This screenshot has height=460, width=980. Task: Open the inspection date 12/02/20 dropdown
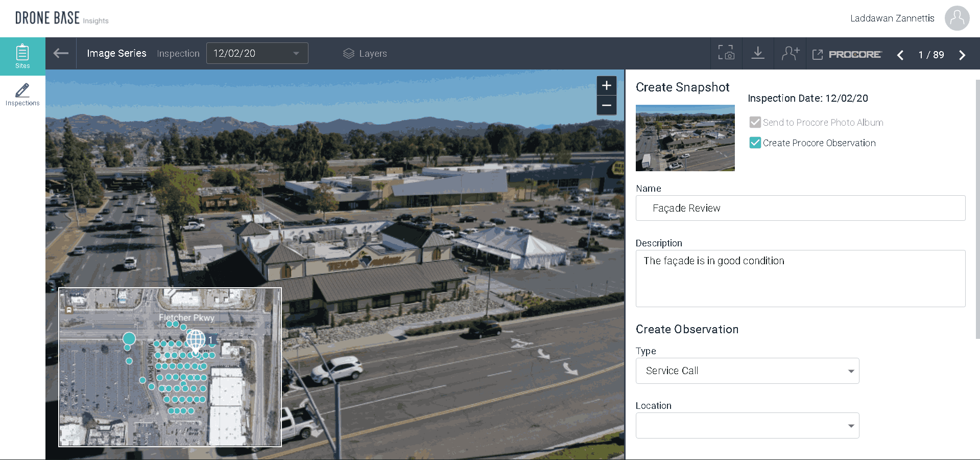(x=257, y=53)
